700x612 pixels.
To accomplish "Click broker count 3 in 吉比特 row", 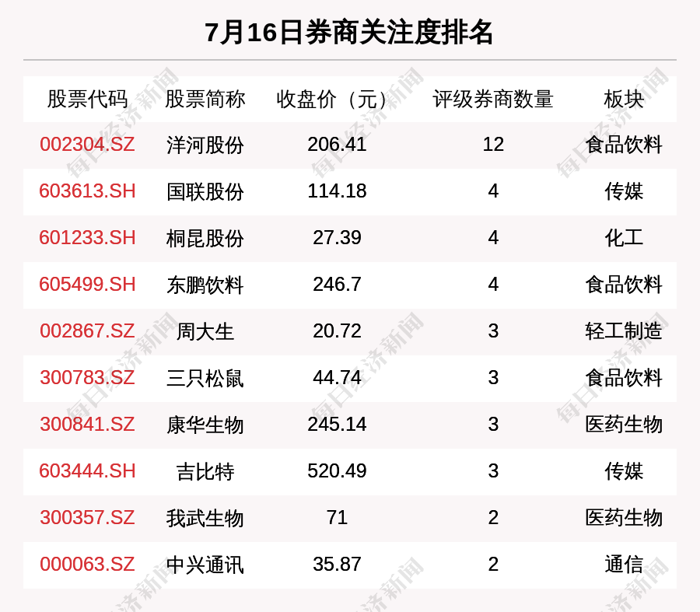I will (493, 471).
